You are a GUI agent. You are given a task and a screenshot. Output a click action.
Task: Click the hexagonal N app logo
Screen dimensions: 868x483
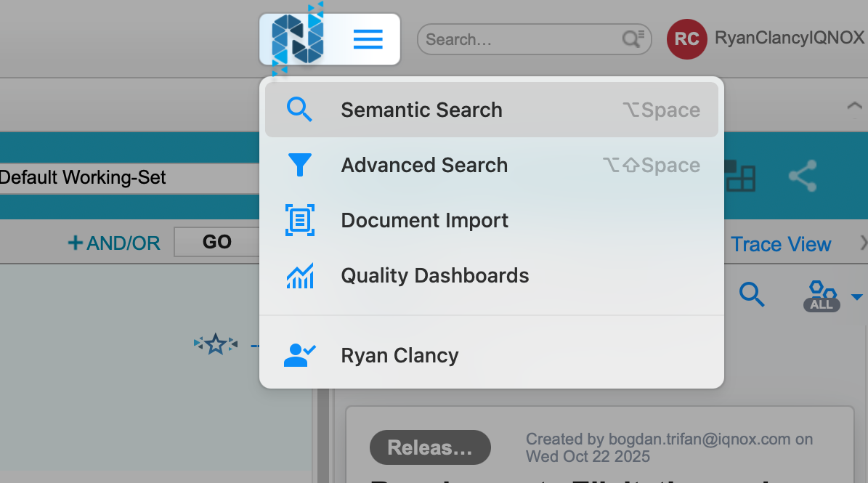pyautogui.click(x=297, y=38)
